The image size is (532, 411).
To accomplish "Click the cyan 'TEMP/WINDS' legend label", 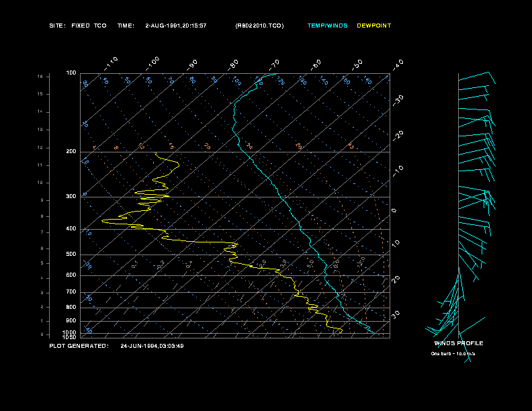I will (x=327, y=26).
